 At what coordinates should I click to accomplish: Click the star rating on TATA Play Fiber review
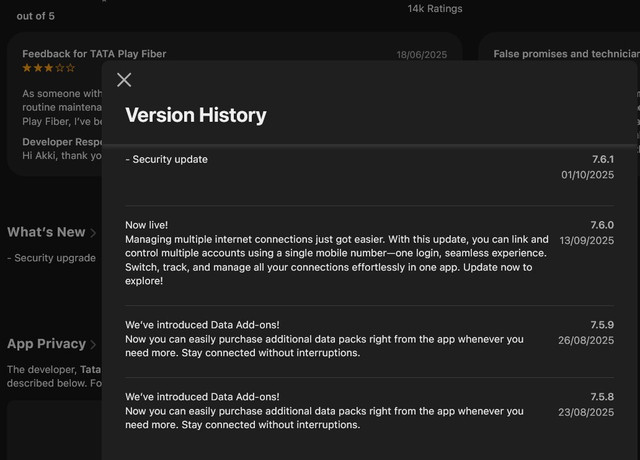pos(48,68)
